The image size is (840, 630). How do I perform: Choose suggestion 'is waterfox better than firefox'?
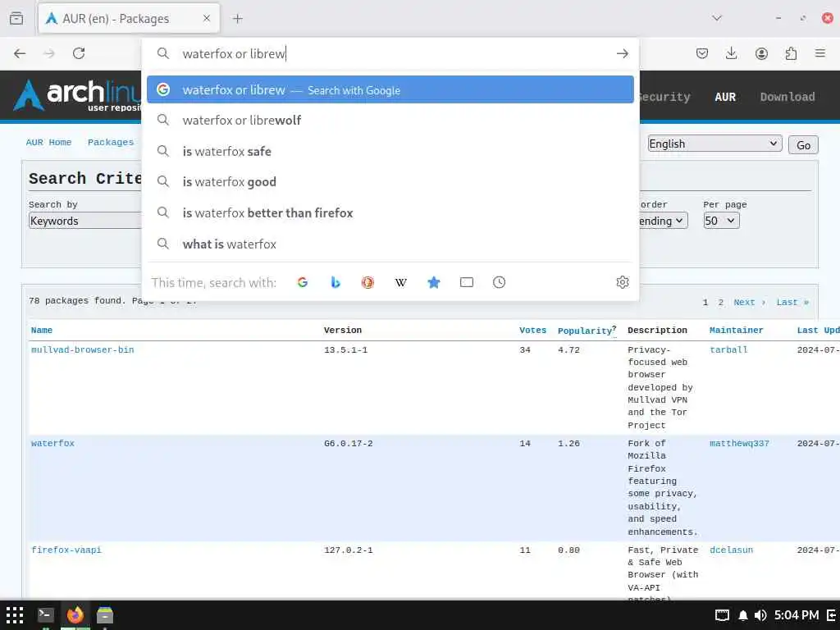tap(390, 212)
